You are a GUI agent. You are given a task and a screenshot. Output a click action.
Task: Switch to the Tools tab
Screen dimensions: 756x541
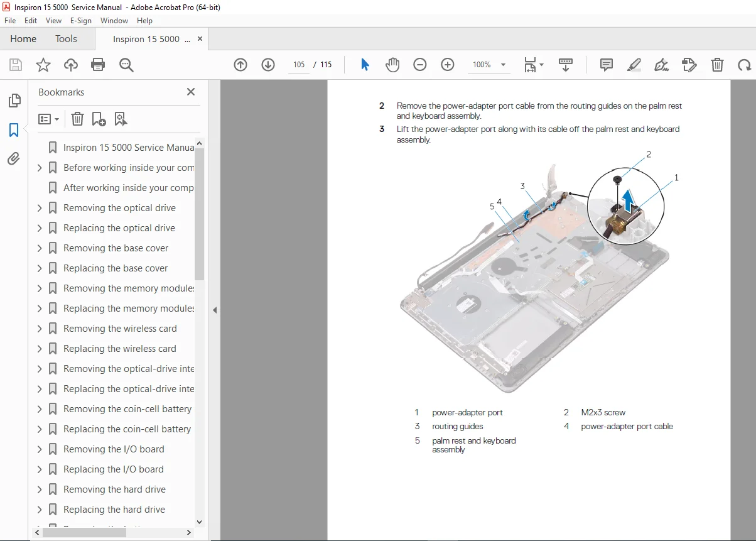66,38
